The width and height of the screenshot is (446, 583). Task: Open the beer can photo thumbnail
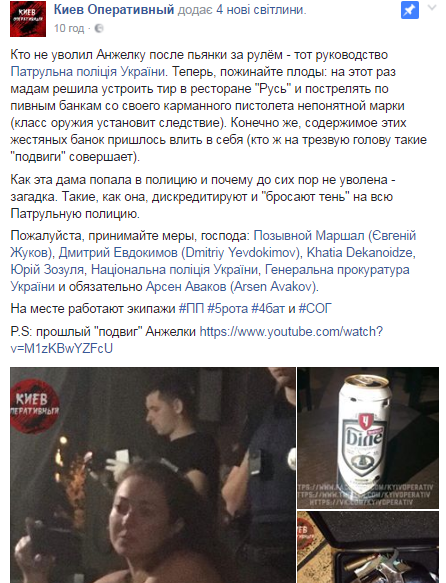click(x=368, y=438)
